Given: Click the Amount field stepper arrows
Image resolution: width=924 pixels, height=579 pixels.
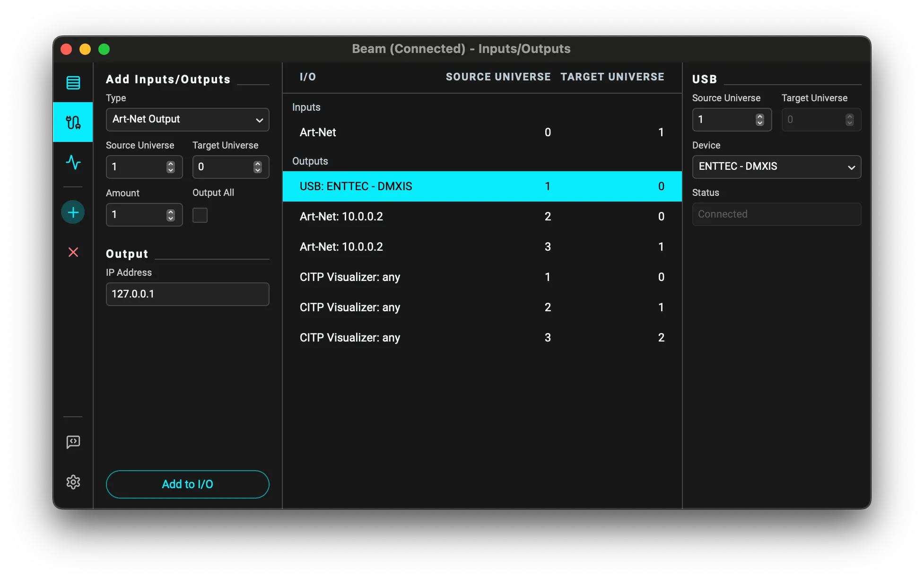Looking at the screenshot, I should pos(171,215).
